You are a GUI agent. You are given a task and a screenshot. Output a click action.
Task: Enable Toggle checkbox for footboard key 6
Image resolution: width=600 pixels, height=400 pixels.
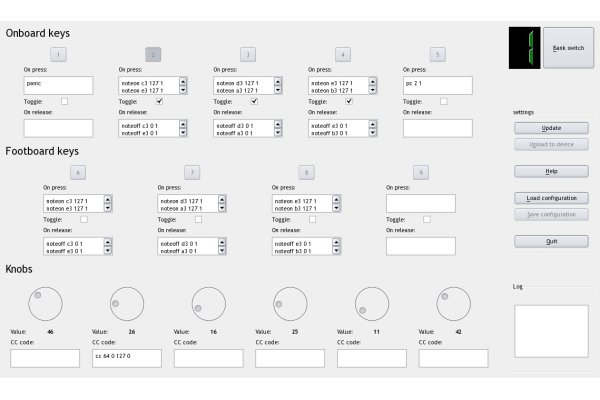click(x=84, y=219)
